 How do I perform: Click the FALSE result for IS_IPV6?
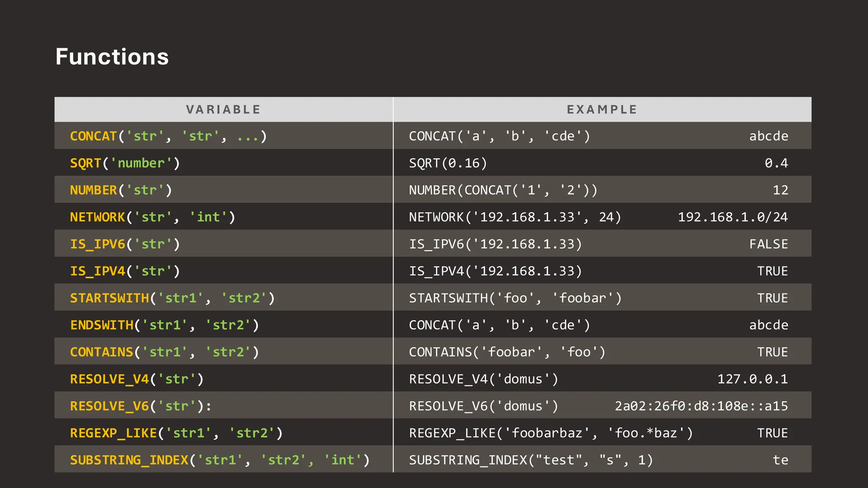768,244
